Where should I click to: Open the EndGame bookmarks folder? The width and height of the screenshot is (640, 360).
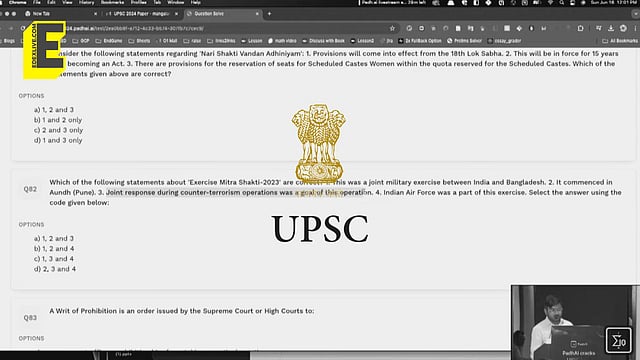click(x=109, y=41)
